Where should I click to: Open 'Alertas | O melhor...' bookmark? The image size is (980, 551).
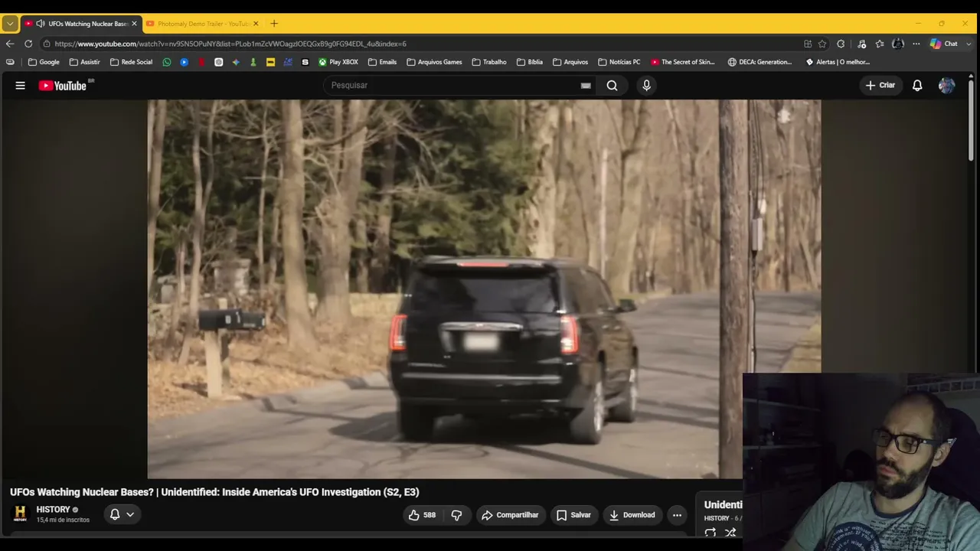[838, 62]
